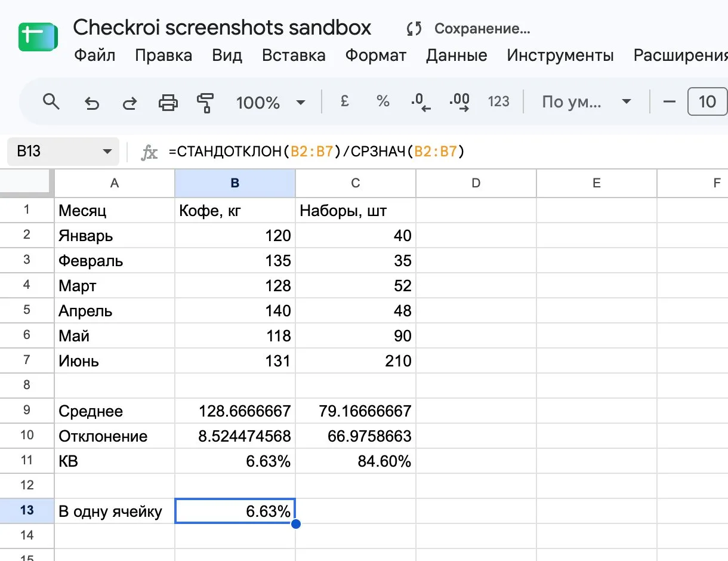Select column B header
The height and width of the screenshot is (561, 728).
[235, 183]
